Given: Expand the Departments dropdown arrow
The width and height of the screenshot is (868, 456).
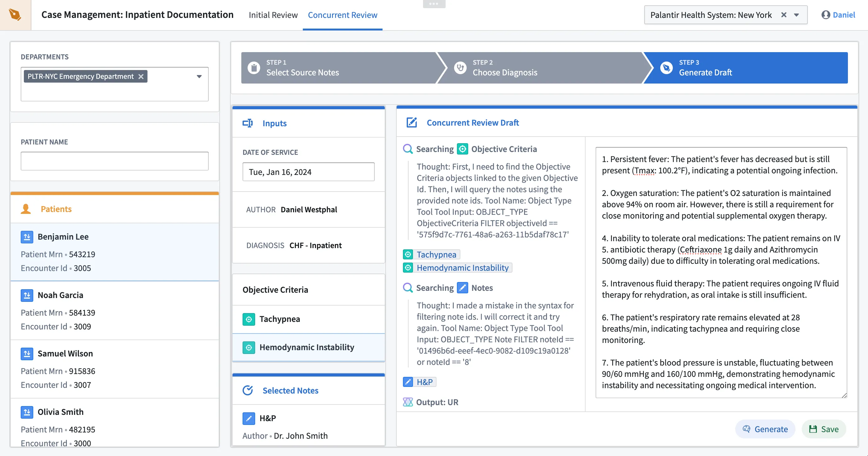Looking at the screenshot, I should pyautogui.click(x=199, y=77).
